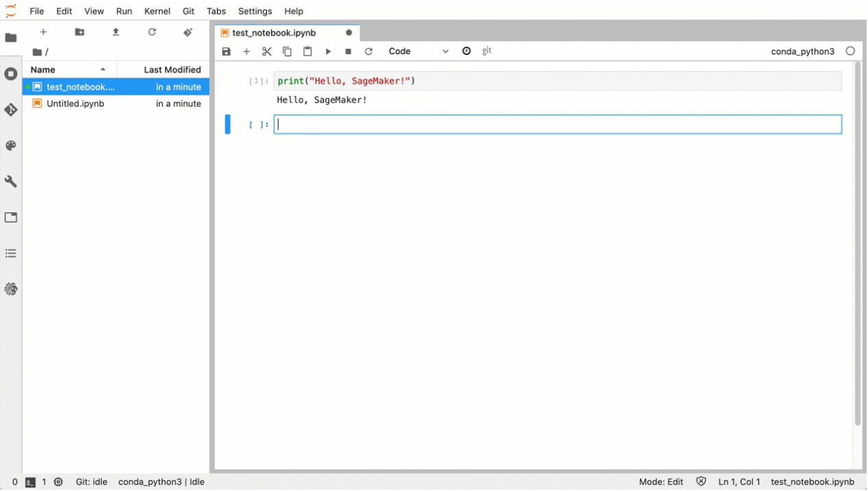Image resolution: width=868 pixels, height=491 pixels.
Task: Click the notebook vertical scrollbar
Action: point(858,244)
